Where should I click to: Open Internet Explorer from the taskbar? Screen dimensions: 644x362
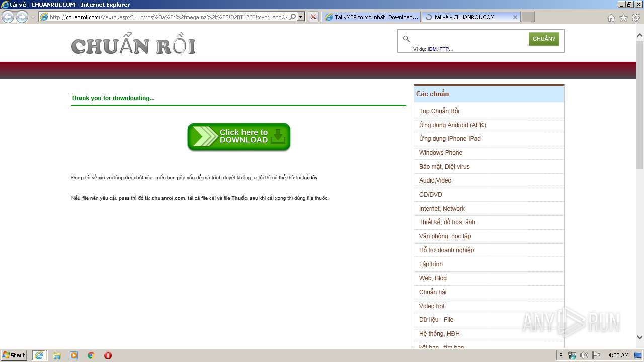pyautogui.click(x=39, y=355)
